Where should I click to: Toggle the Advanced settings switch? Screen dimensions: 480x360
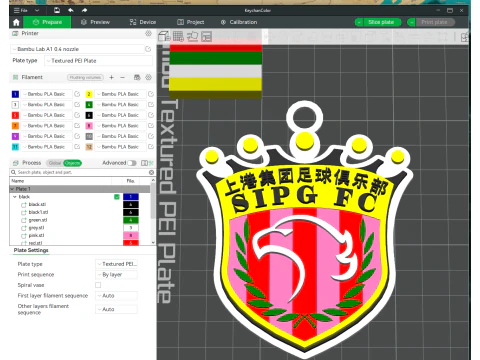pyautogui.click(x=132, y=163)
